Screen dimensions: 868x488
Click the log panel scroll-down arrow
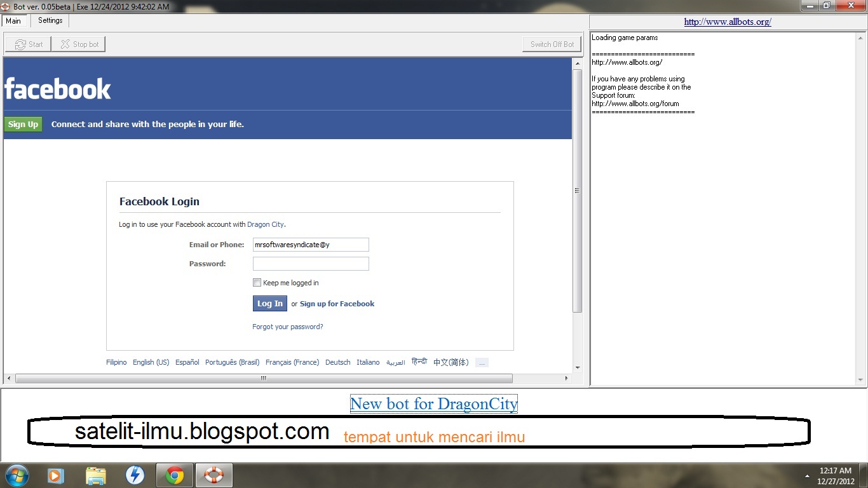coord(861,380)
